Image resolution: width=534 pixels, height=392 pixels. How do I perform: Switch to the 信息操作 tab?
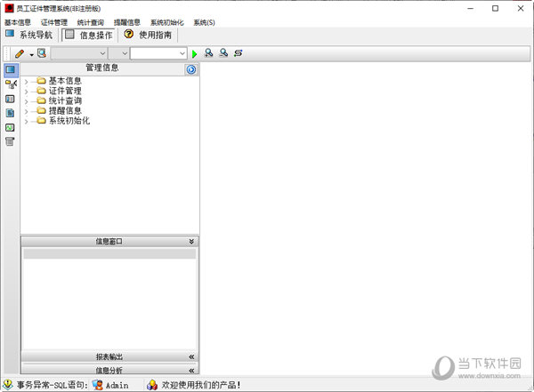pos(89,35)
